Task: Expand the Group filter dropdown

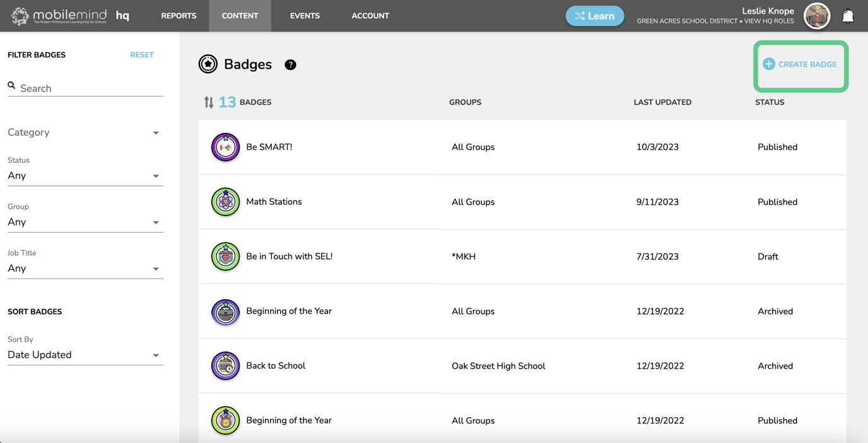Action: 85,222
